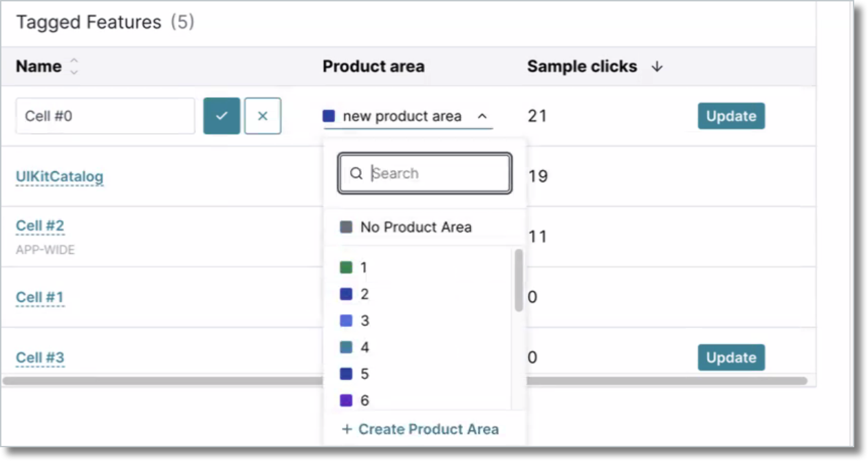Open the Cell #2 feature
This screenshot has height=461, width=868.
click(x=39, y=225)
